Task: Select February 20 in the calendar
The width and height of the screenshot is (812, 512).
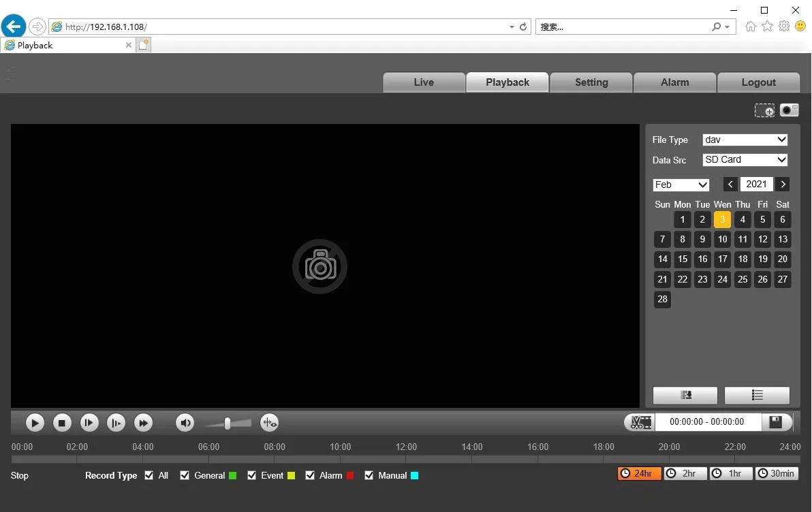Action: tap(783, 259)
